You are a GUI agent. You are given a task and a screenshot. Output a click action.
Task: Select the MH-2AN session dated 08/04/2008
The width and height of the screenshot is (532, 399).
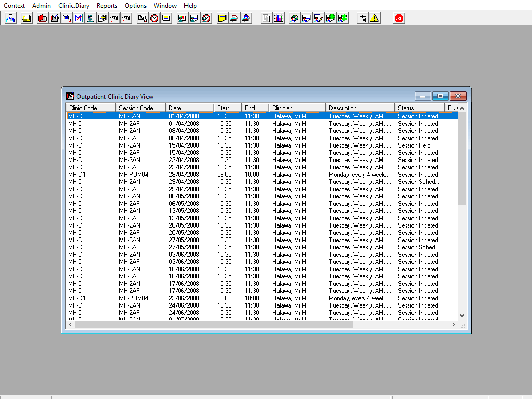(262, 131)
